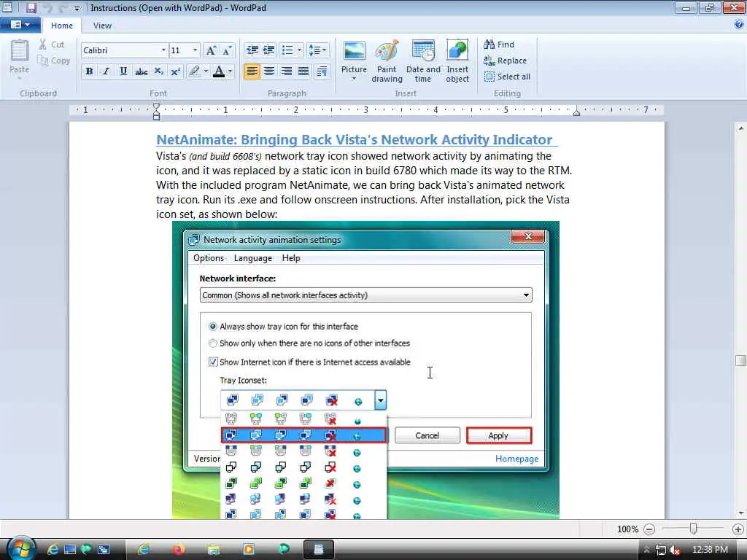Toggle Bold formatting
Viewport: 747px width, 560px height.
pyautogui.click(x=89, y=71)
